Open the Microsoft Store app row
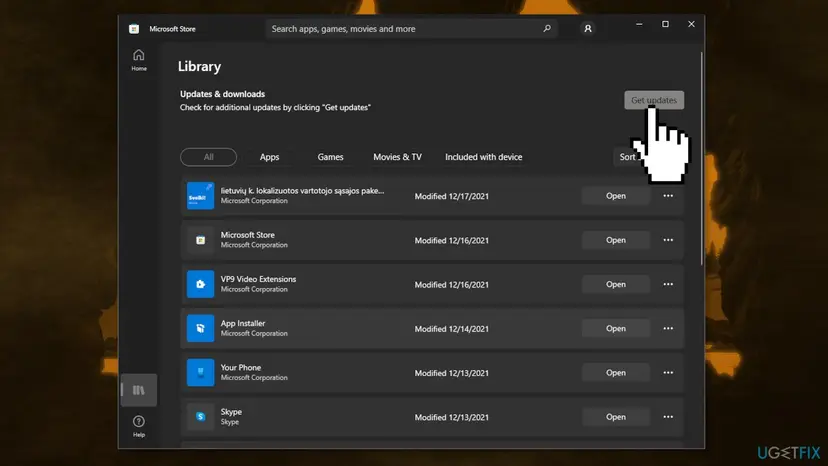This screenshot has height=466, width=828. pos(616,240)
